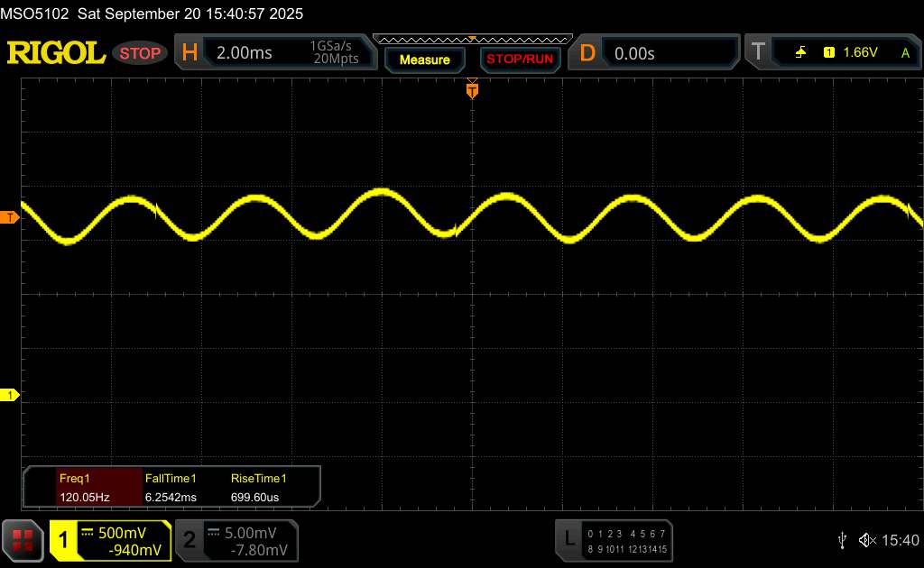Click the orange T trigger settings icon
The height and width of the screenshot is (568, 924).
(757, 53)
